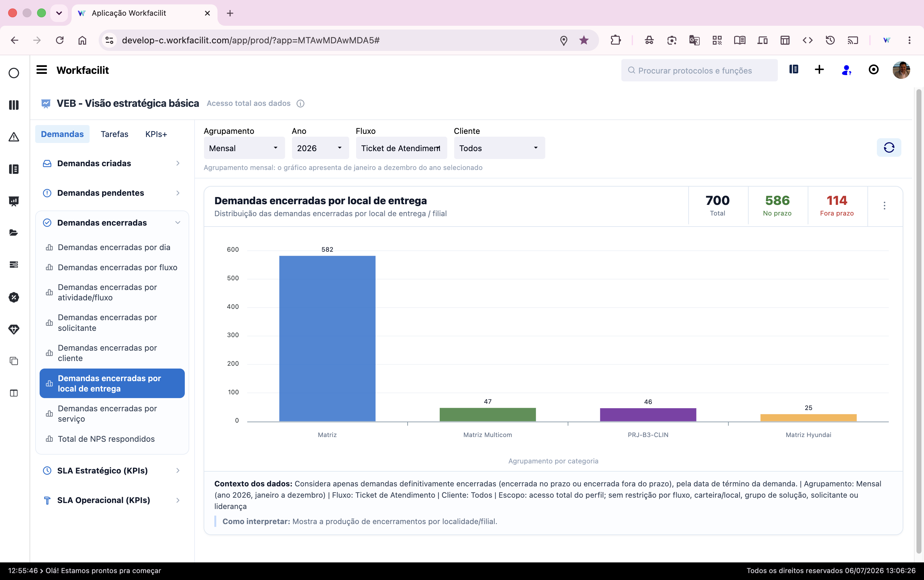Open the translate extension icon
This screenshot has width=924, height=580.
pyautogui.click(x=694, y=40)
